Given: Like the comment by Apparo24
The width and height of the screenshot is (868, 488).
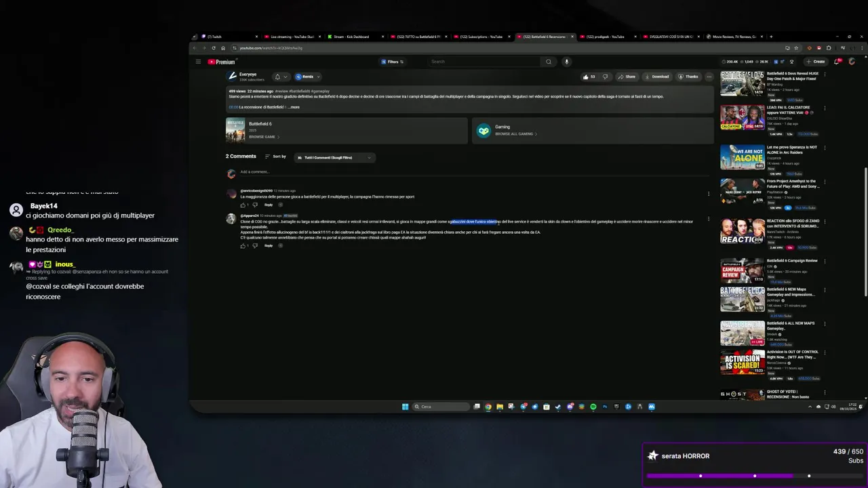Looking at the screenshot, I should (243, 245).
